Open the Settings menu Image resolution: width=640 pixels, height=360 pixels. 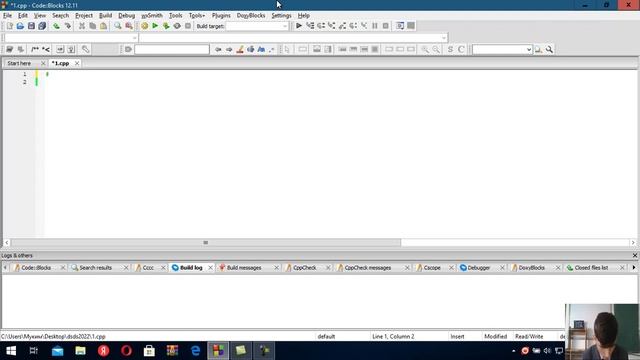point(281,16)
